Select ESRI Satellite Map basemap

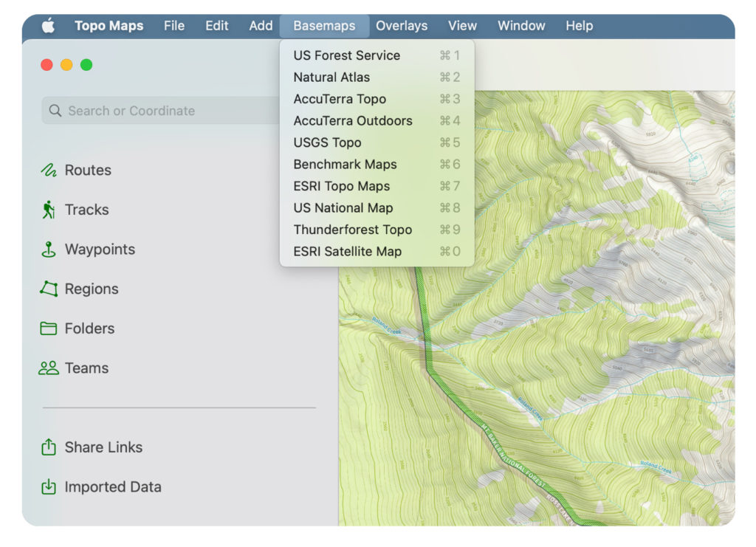[377, 252]
